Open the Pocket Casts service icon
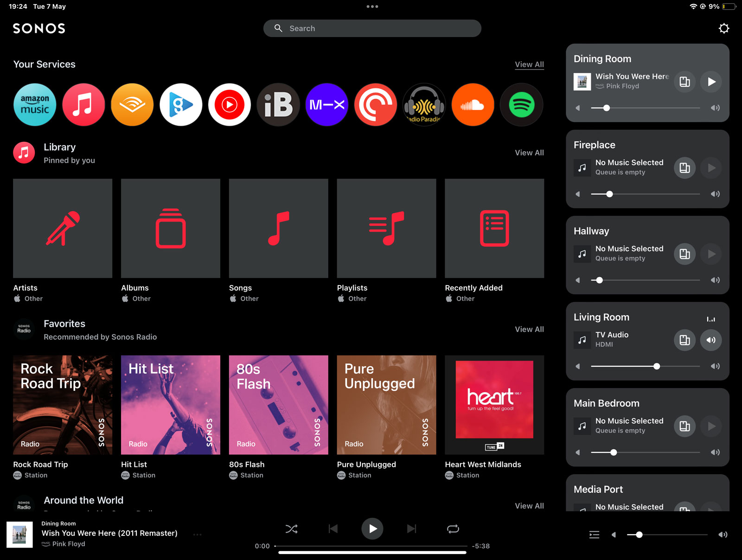Screen dimensions: 742x560 (376, 105)
